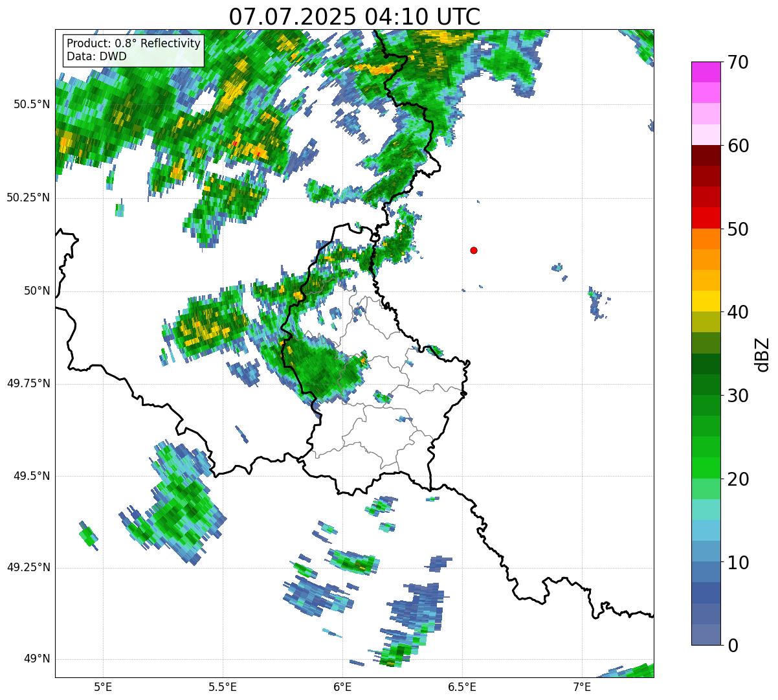Click the 6°E longitude label

click(x=342, y=686)
